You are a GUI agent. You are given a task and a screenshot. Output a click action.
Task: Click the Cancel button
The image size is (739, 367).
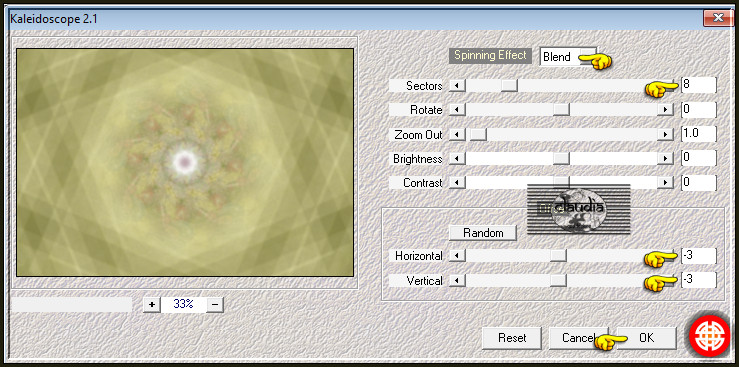tap(578, 338)
